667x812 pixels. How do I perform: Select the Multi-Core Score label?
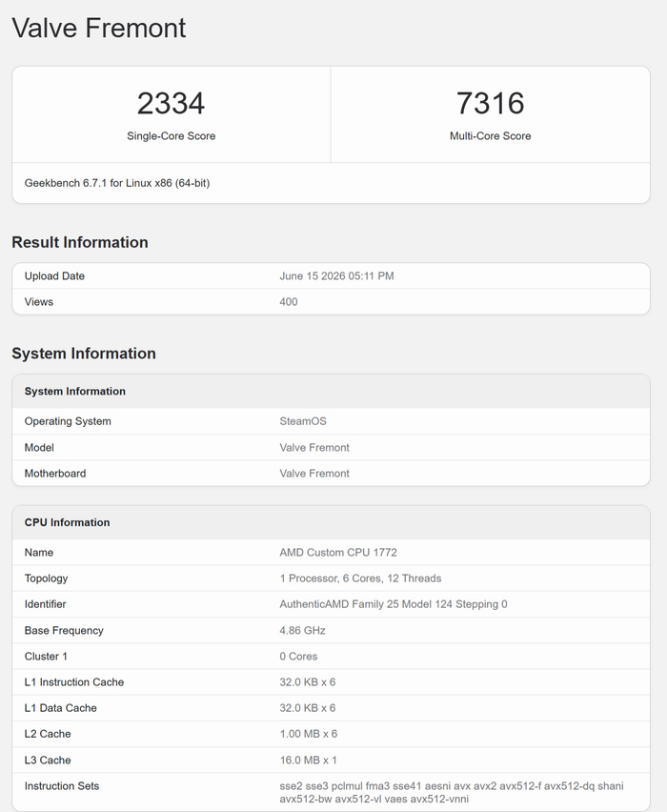coord(490,135)
